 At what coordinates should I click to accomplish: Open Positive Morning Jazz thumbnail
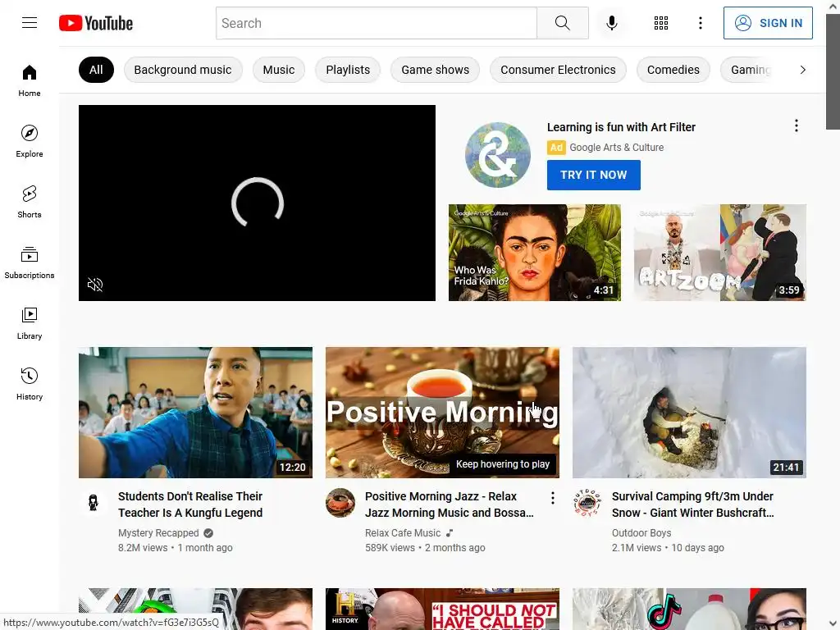[x=442, y=413]
